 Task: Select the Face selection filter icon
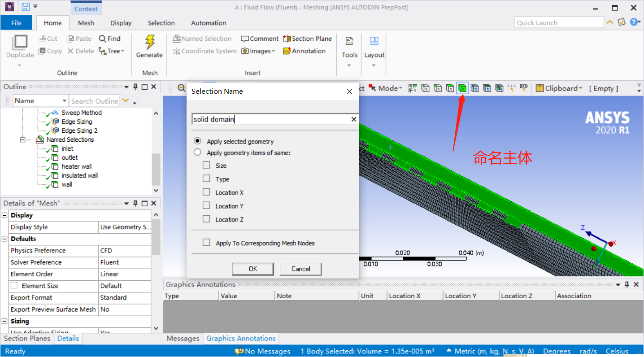tap(450, 88)
